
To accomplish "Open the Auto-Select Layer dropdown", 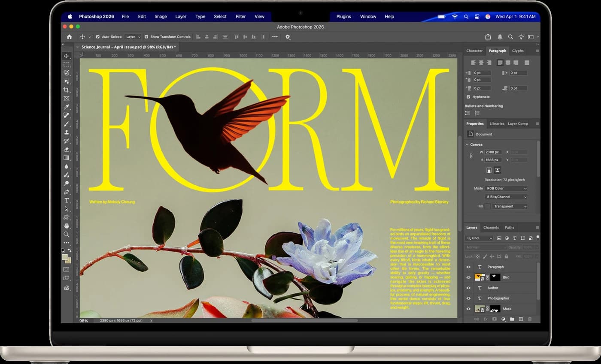I will point(133,37).
